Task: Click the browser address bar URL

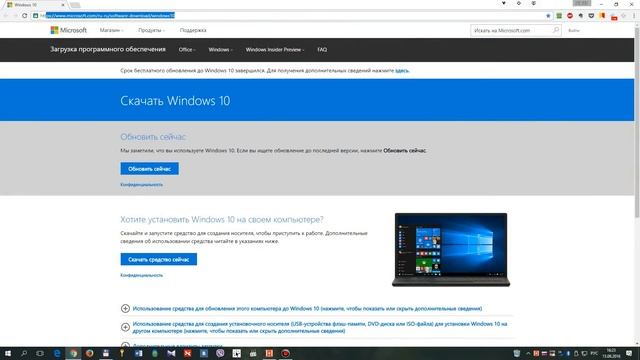Action: pos(110,16)
